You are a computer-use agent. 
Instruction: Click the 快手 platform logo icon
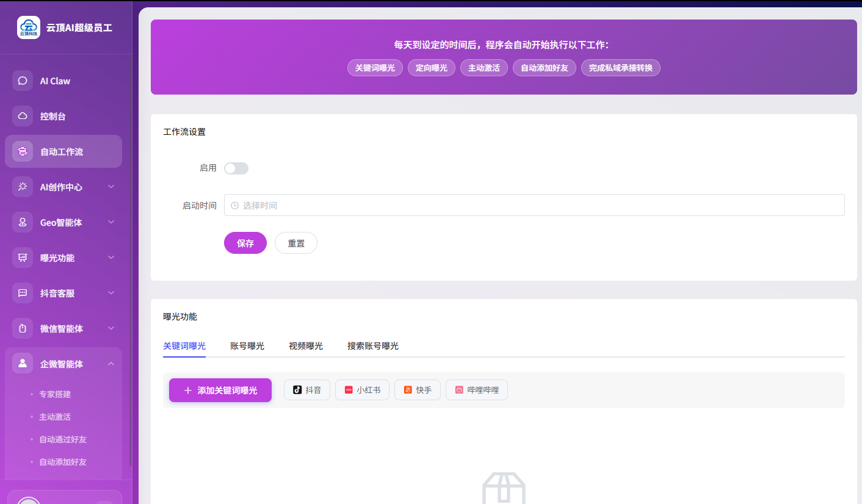[x=408, y=390]
